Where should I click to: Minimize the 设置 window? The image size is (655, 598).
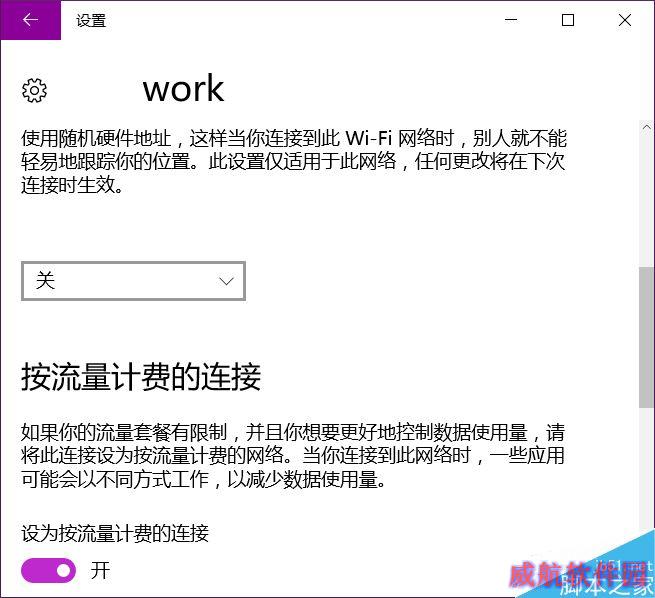coord(511,20)
